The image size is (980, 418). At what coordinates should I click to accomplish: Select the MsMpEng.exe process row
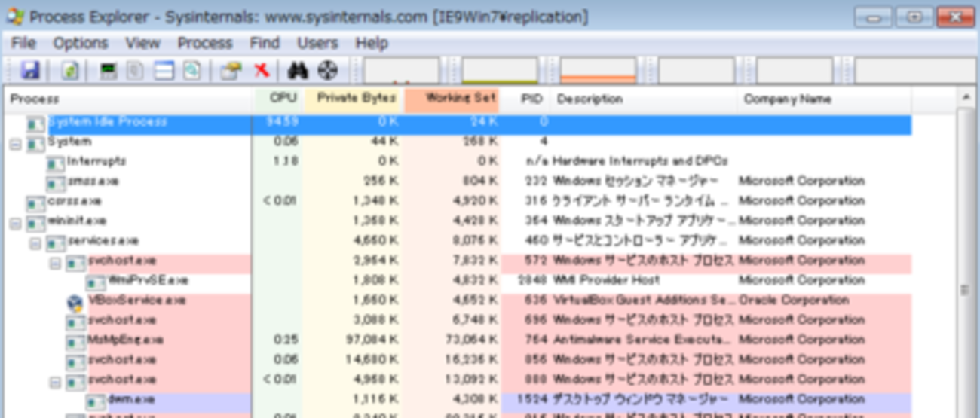[115, 340]
